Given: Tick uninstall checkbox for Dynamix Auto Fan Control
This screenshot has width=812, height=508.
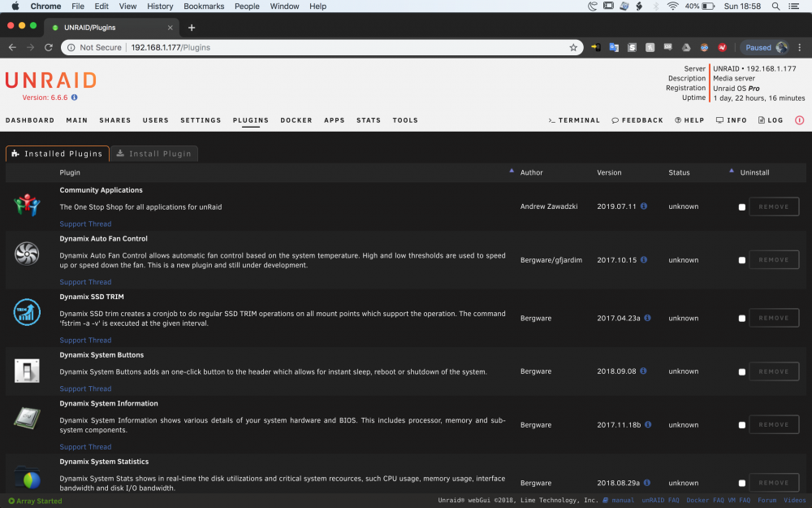Looking at the screenshot, I should click(x=742, y=260).
